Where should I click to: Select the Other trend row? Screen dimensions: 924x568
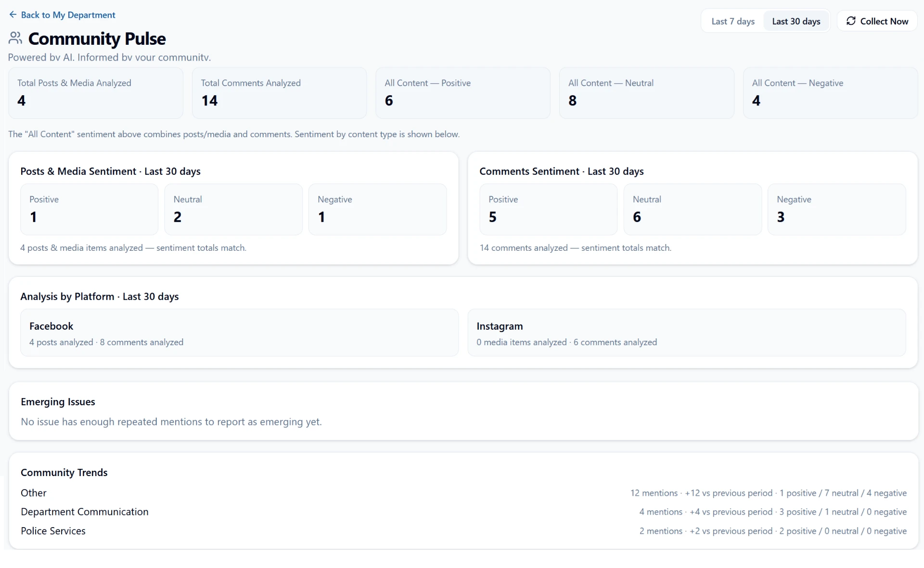click(x=463, y=493)
